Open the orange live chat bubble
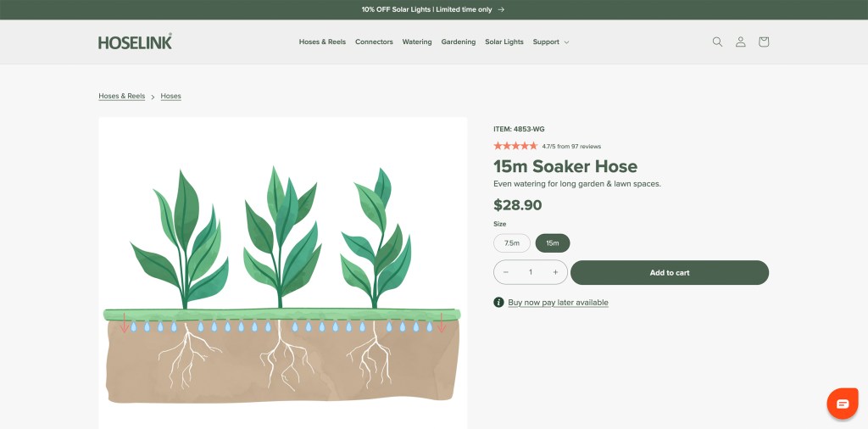The image size is (868, 429). pyautogui.click(x=842, y=404)
